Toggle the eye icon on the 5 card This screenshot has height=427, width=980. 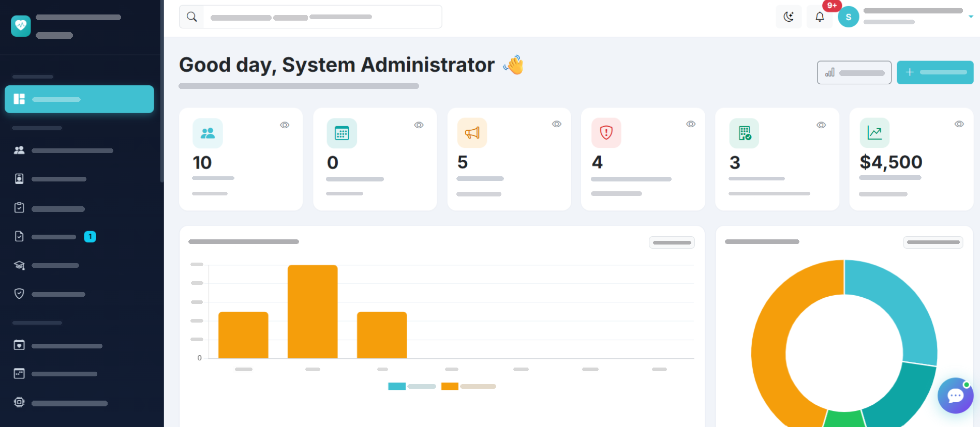[x=557, y=124]
